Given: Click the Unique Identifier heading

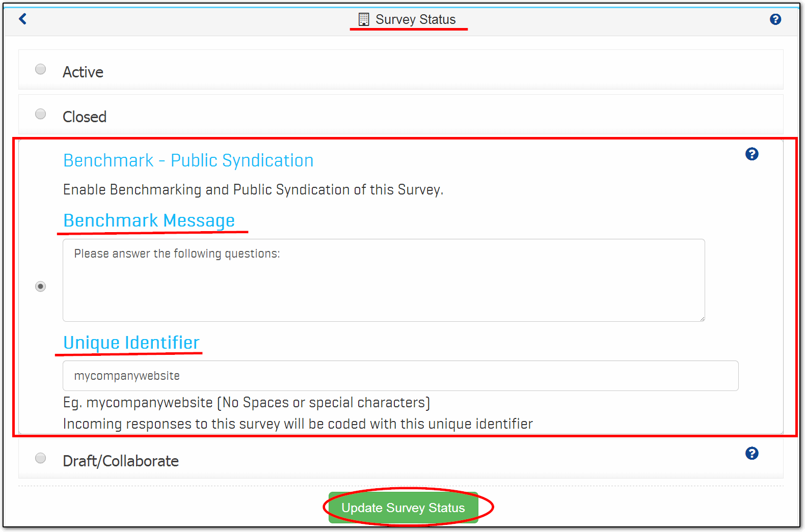Looking at the screenshot, I should click(131, 343).
